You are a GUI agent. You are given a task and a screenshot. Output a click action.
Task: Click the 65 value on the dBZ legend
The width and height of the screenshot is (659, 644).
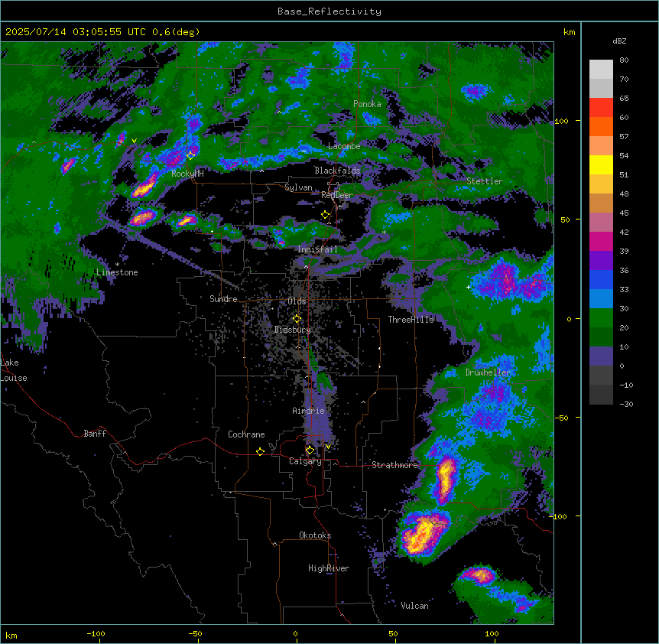click(624, 98)
